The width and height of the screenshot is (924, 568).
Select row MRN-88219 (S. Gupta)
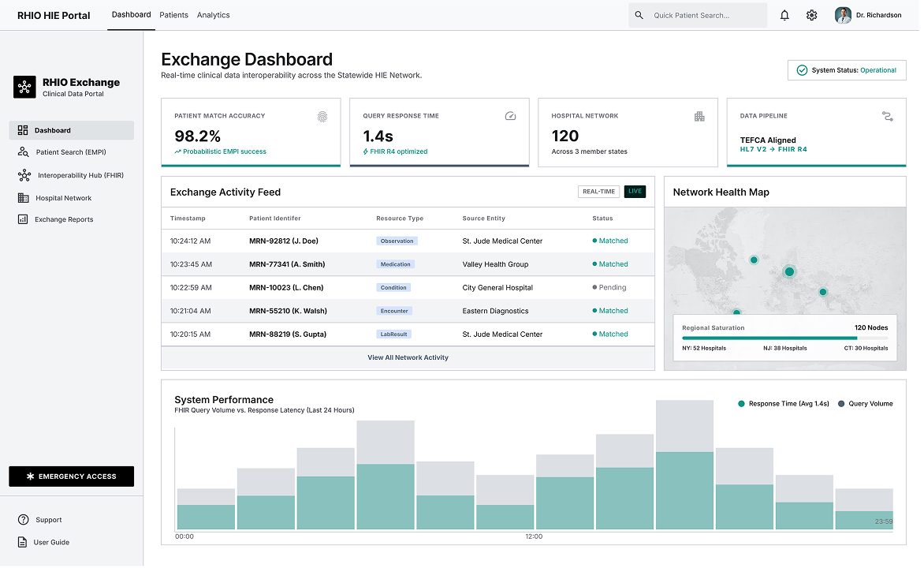(410, 335)
